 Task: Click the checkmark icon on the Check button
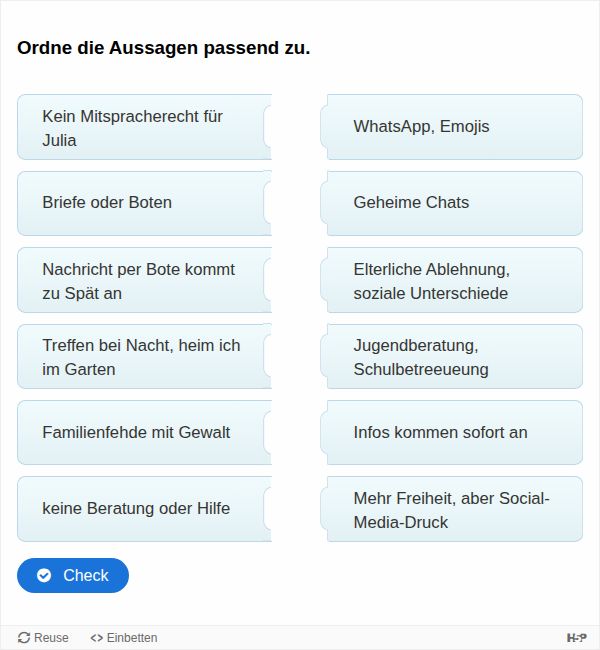click(x=44, y=575)
